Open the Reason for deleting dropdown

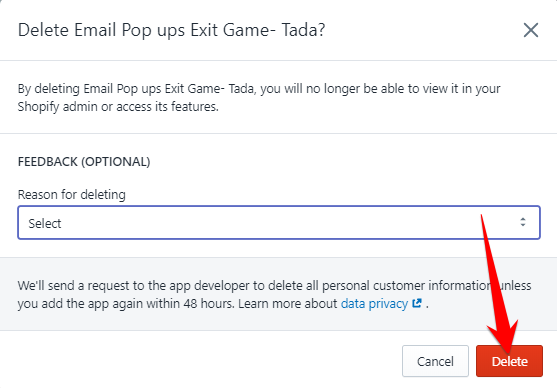point(279,223)
